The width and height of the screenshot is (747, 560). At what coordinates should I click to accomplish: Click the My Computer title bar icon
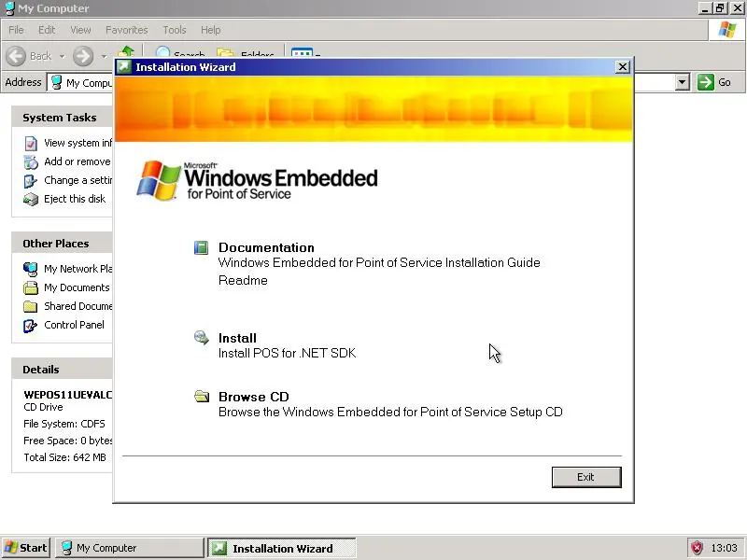coord(9,8)
